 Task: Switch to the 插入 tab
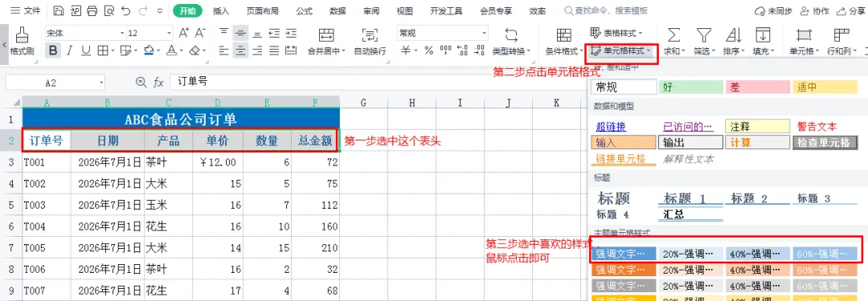tap(221, 10)
